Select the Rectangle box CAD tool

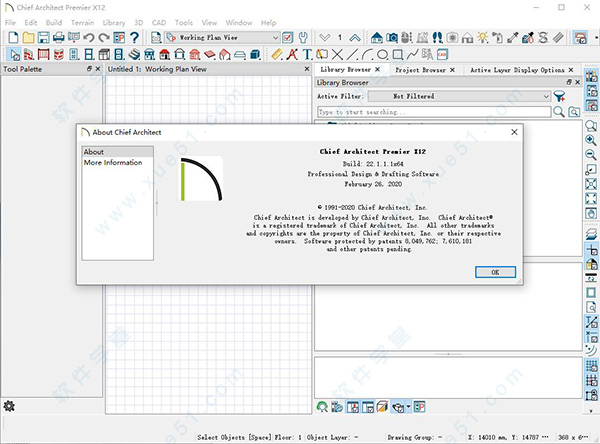pos(398,54)
